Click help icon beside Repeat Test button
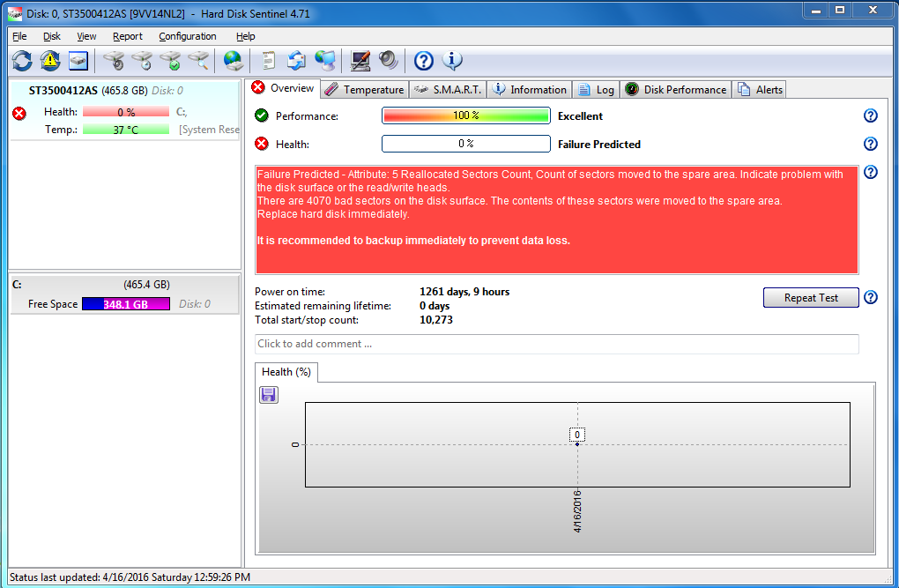The width and height of the screenshot is (899, 588). point(870,297)
